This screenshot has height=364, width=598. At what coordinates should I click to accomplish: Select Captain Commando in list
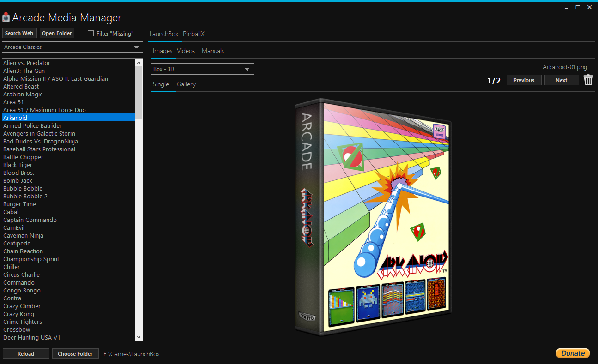point(69,220)
